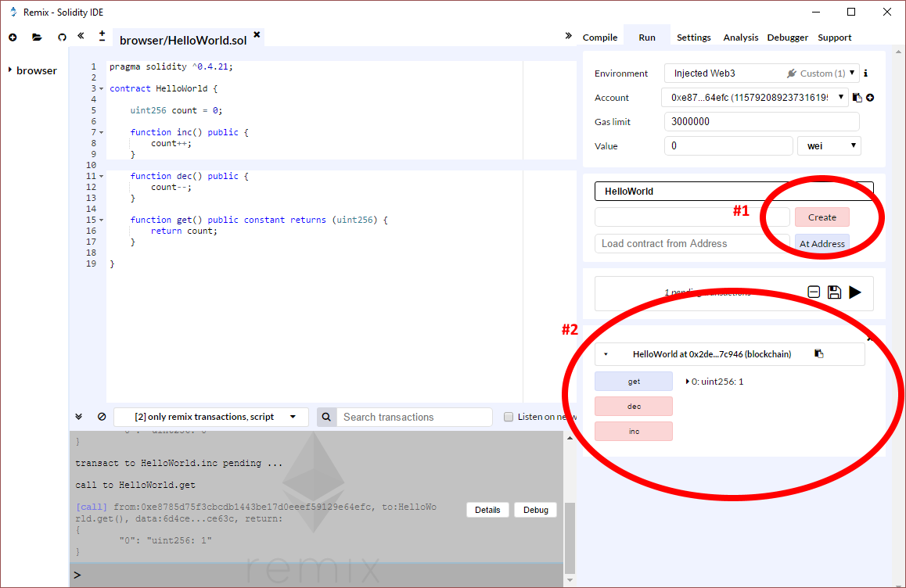Click 'return count;' on line 16
Viewport: 906px width, 588px height.
(185, 231)
